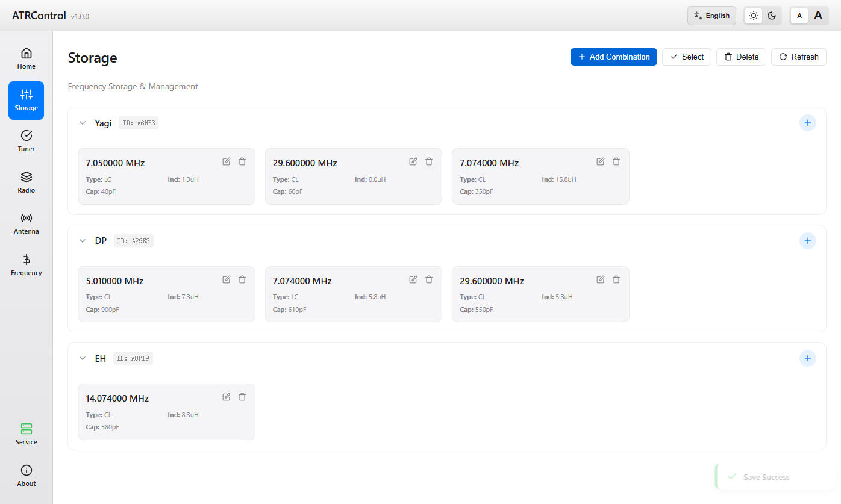Open the Radio page
841x504 pixels.
(x=27, y=183)
